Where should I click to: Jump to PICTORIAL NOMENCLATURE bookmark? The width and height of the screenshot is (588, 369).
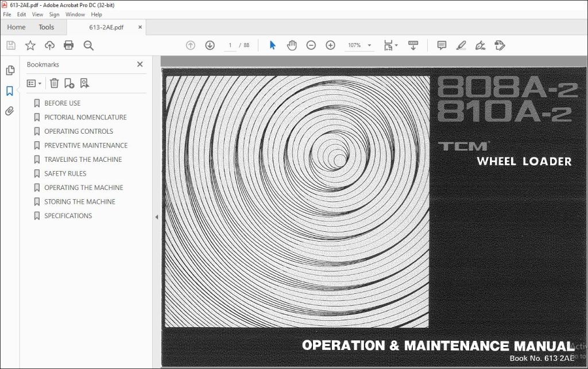[x=86, y=117]
